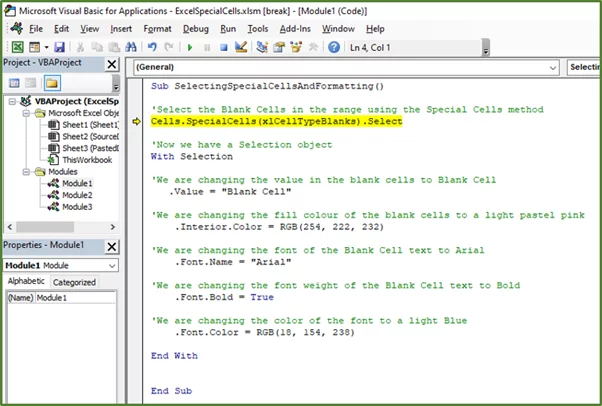Viewport: 602px width, 406px height.
Task: Click the Undo arrow icon
Action: pyautogui.click(x=152, y=47)
